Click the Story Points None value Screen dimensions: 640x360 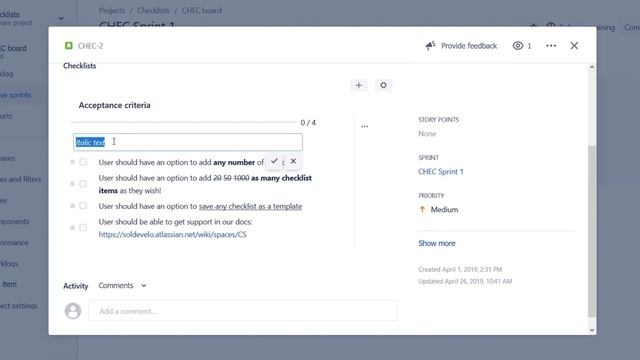click(x=427, y=134)
